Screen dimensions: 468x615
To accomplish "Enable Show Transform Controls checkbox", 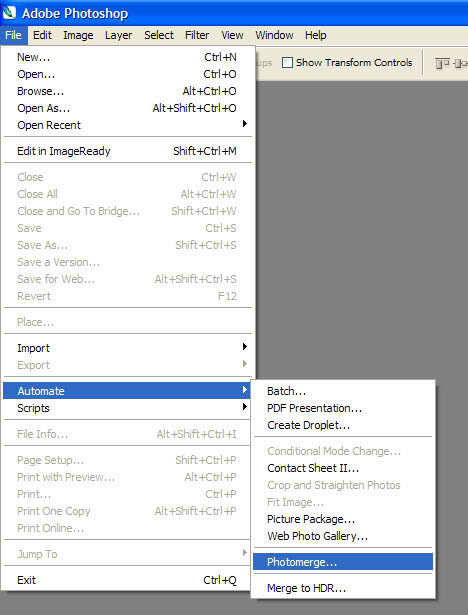I will (288, 63).
